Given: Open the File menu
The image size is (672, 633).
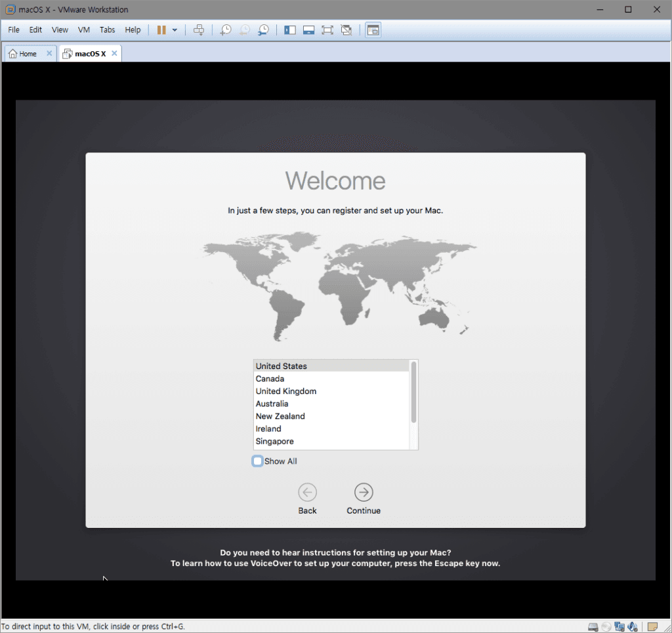Looking at the screenshot, I should pyautogui.click(x=14, y=30).
